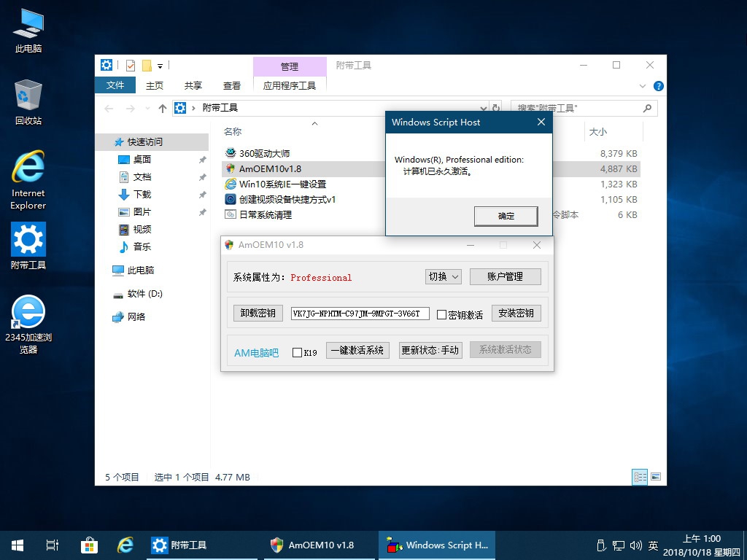Click the 安装密钥 button
Viewport: 747px width, 560px height.
(x=516, y=313)
